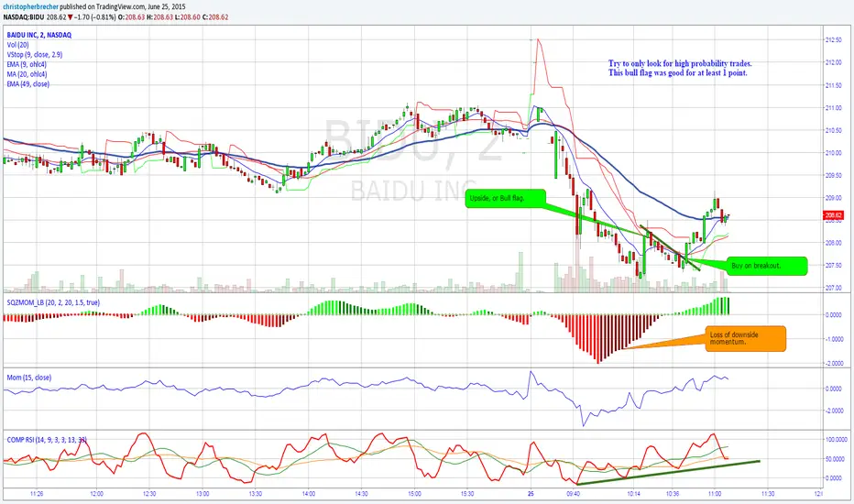Click the bold 25 date marker on time axis

point(531,494)
